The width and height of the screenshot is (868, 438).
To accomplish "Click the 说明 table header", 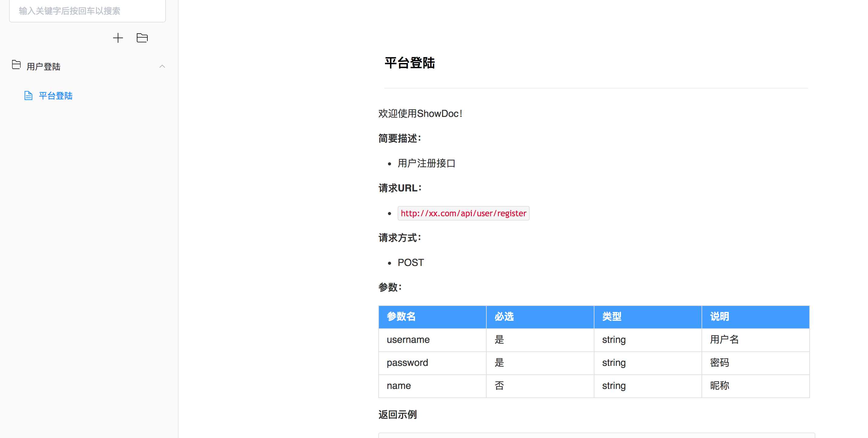I will click(x=756, y=317).
